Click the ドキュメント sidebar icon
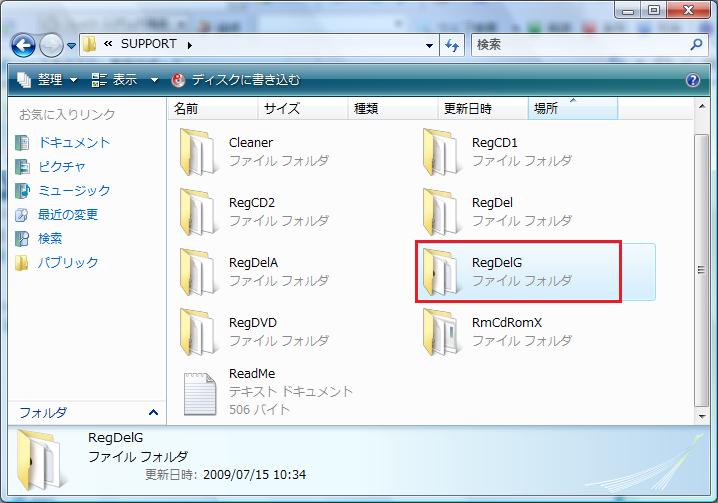This screenshot has width=718, height=503. (22, 143)
